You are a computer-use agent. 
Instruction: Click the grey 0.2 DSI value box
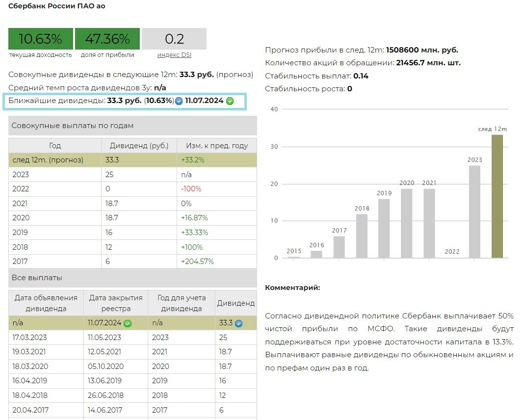click(x=174, y=39)
